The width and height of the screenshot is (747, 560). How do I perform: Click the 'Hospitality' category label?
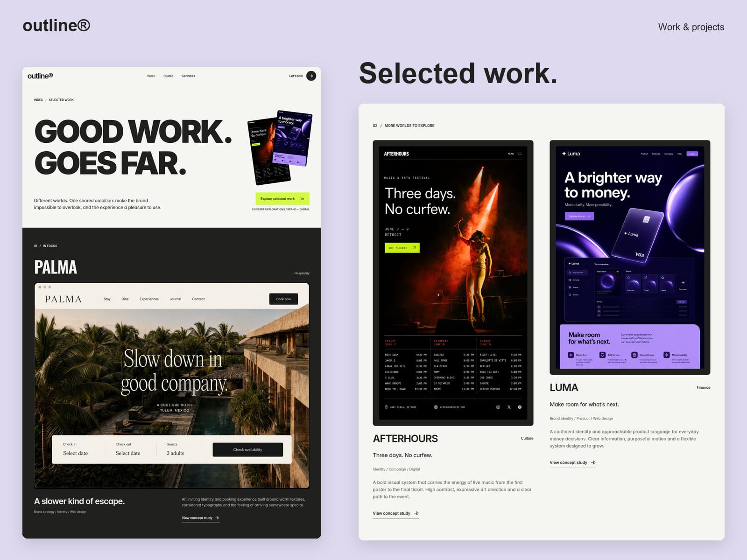[x=302, y=273]
